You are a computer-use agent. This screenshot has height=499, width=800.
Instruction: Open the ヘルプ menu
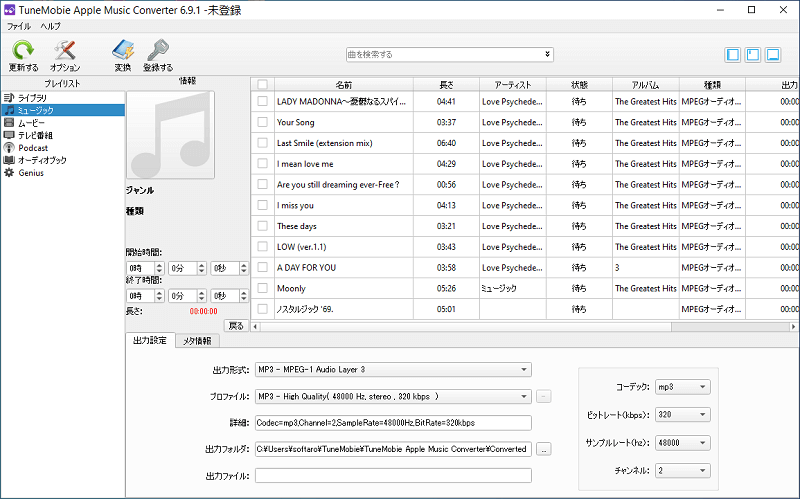[x=51, y=26]
